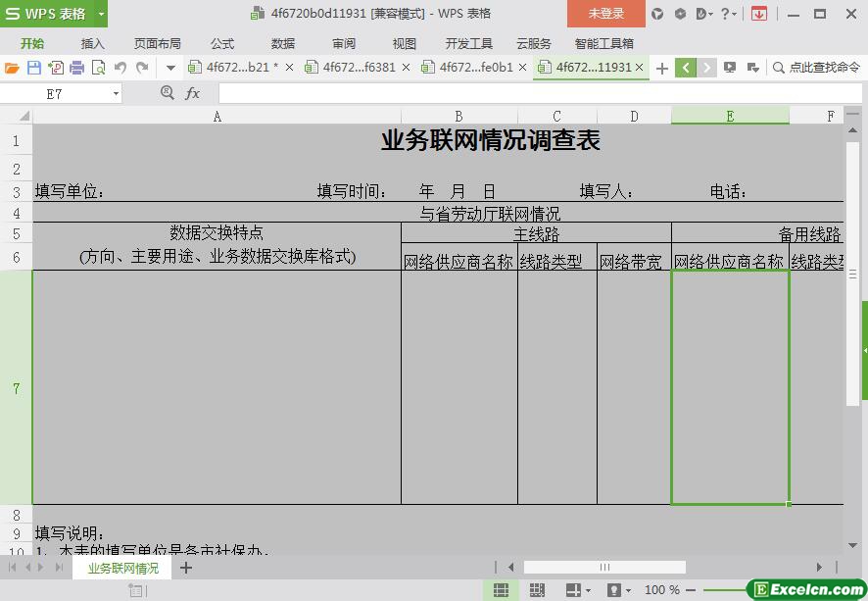Screen dimensions: 868x601
Task: Click the zoom out minus on zoom slider
Action: [692, 590]
